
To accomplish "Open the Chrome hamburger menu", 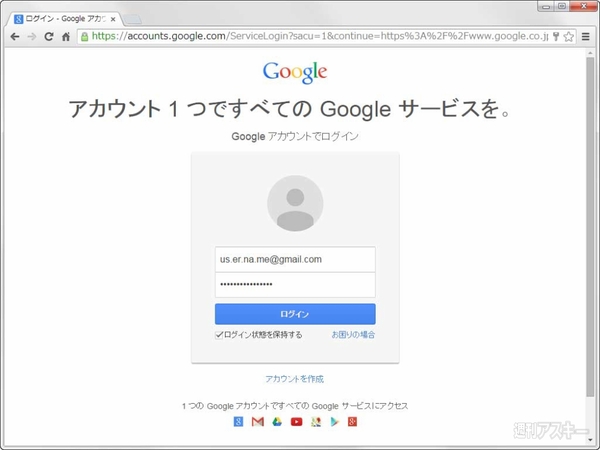I will 585,36.
